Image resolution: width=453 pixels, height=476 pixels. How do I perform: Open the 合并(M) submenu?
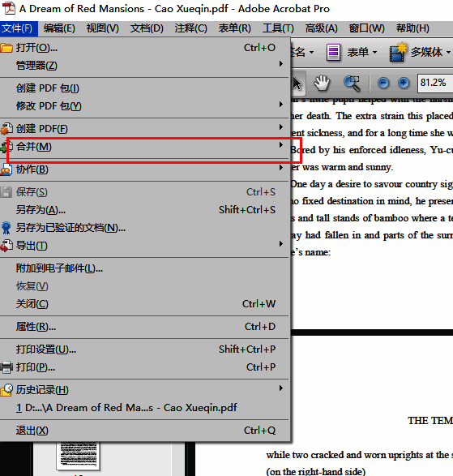144,147
